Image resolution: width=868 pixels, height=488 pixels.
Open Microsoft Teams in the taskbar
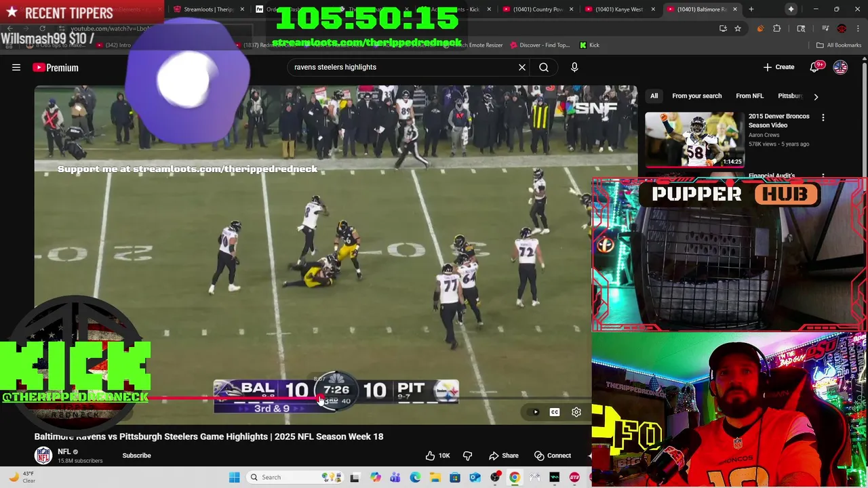395,478
